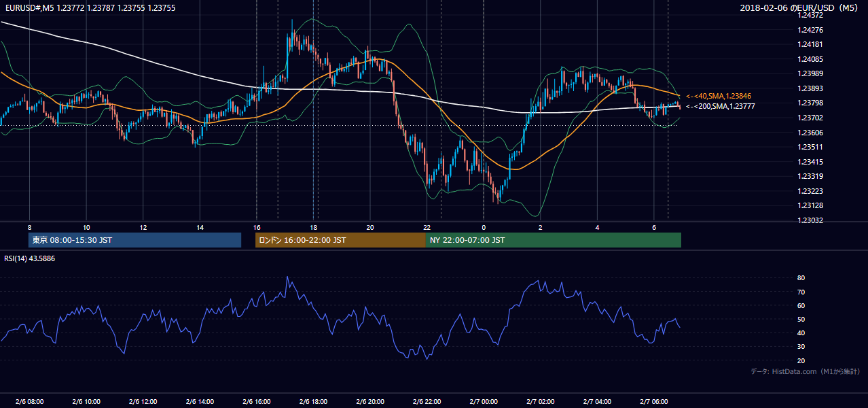
Task: Click price level 1.23223 on the axis
Action: tap(812, 191)
